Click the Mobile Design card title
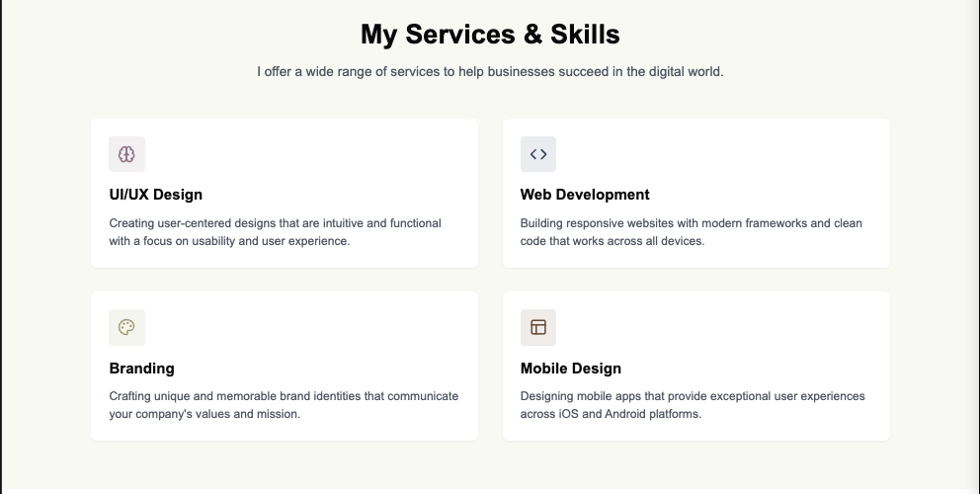This screenshot has width=980, height=494. coord(571,369)
